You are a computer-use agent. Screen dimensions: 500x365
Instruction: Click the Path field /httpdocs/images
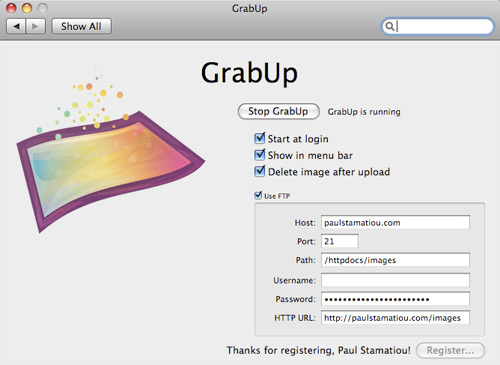click(x=395, y=260)
